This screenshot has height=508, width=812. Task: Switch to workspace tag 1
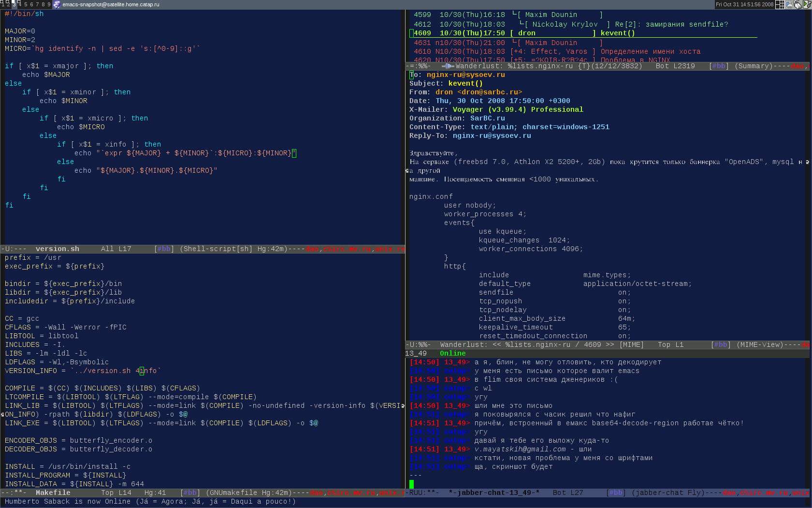click(x=2, y=4)
